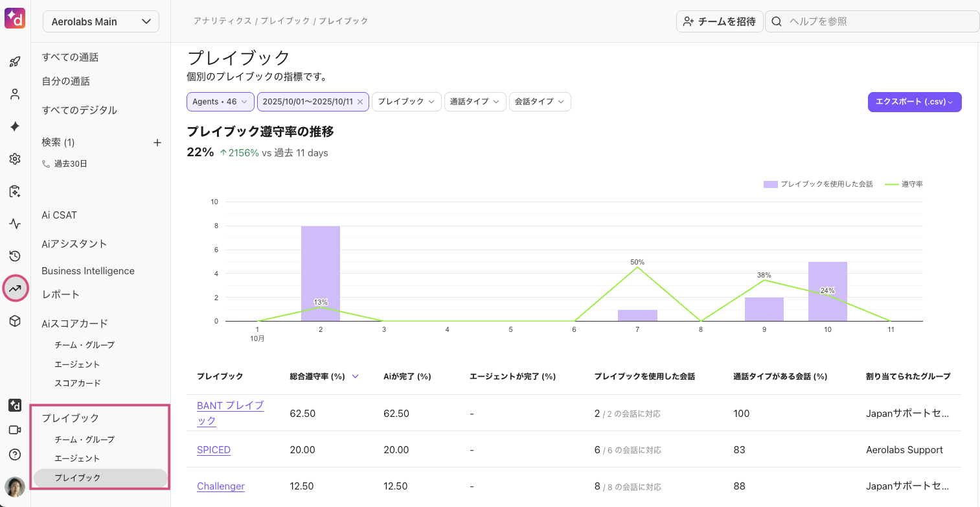The height and width of the screenshot is (507, 980).
Task: Add new search with plus icon
Action: click(157, 143)
